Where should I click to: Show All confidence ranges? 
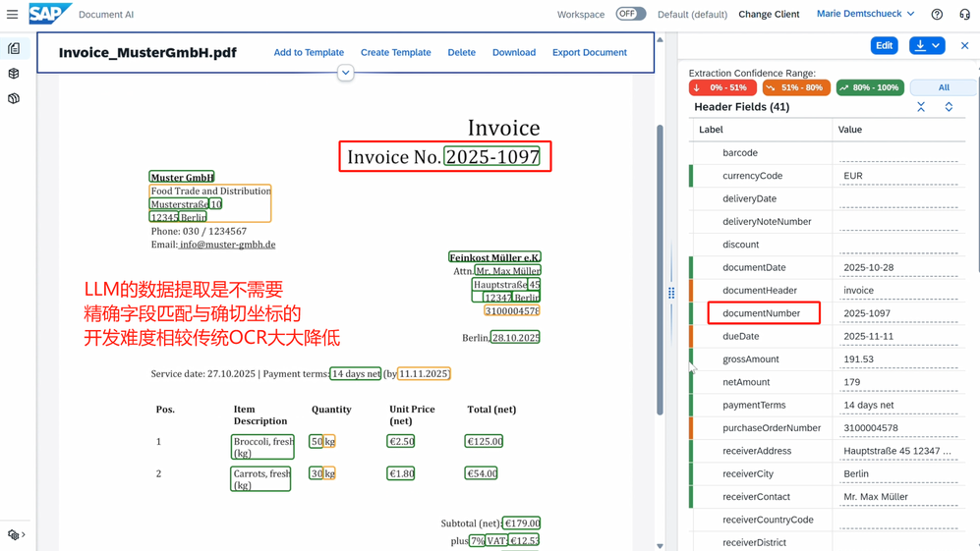[x=943, y=88]
